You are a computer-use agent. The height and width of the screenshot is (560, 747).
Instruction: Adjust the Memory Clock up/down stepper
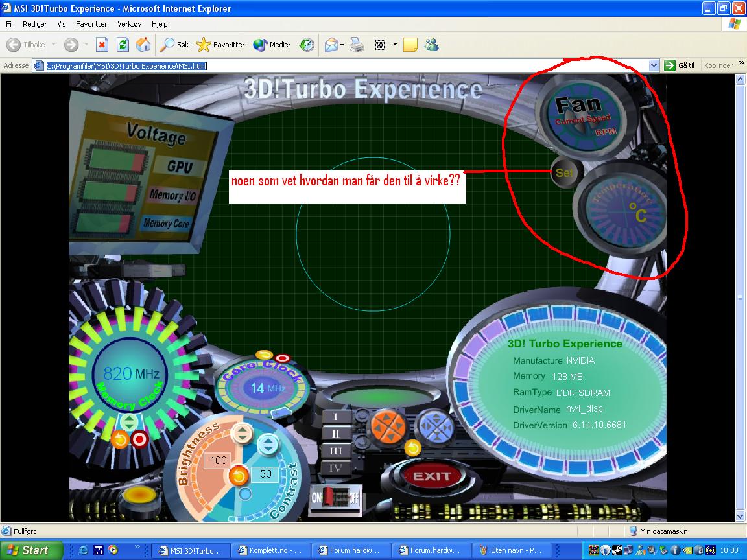pos(128,422)
